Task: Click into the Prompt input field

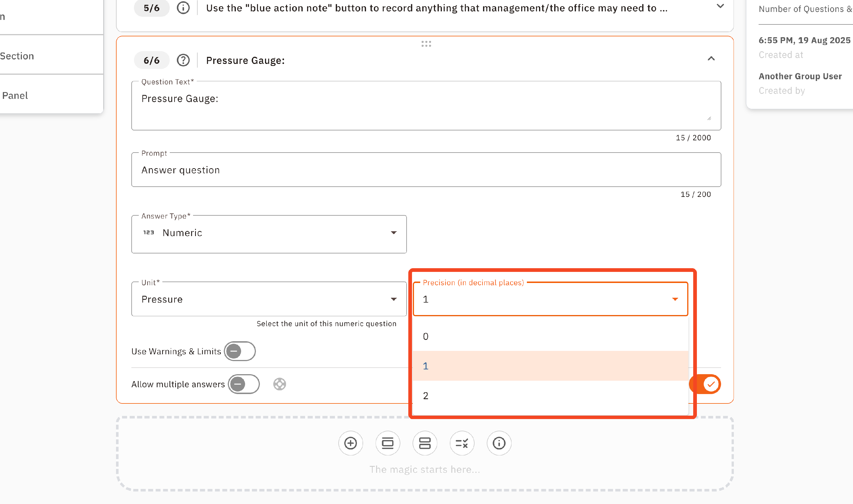Action: point(425,170)
